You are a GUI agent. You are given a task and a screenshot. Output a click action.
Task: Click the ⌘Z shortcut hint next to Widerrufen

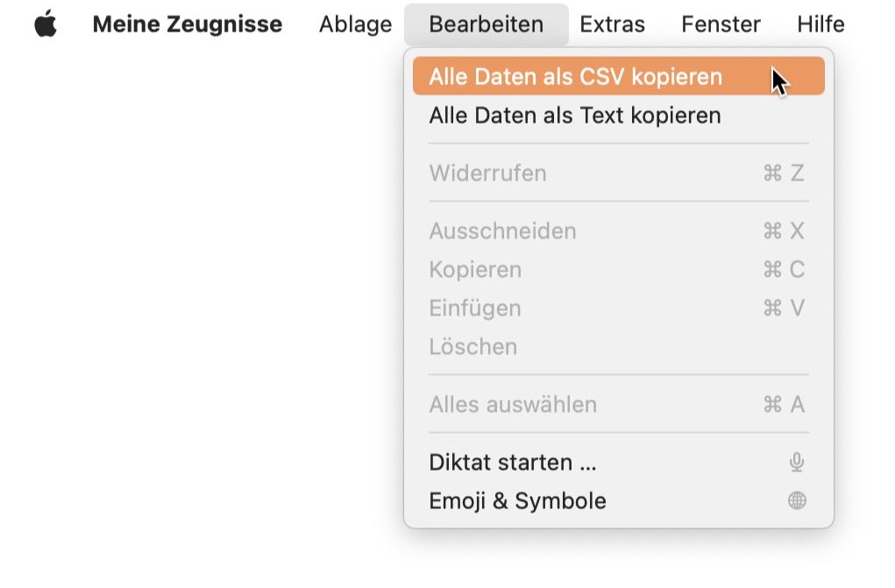784,173
